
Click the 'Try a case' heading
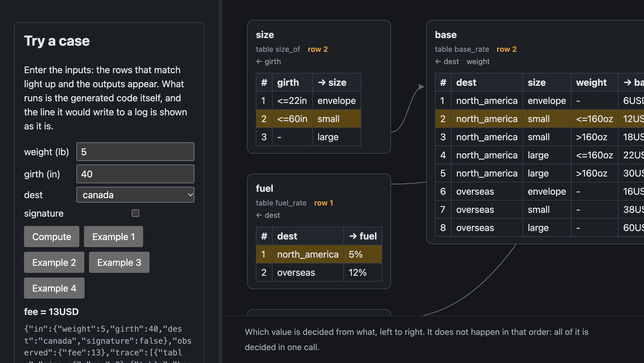[57, 41]
